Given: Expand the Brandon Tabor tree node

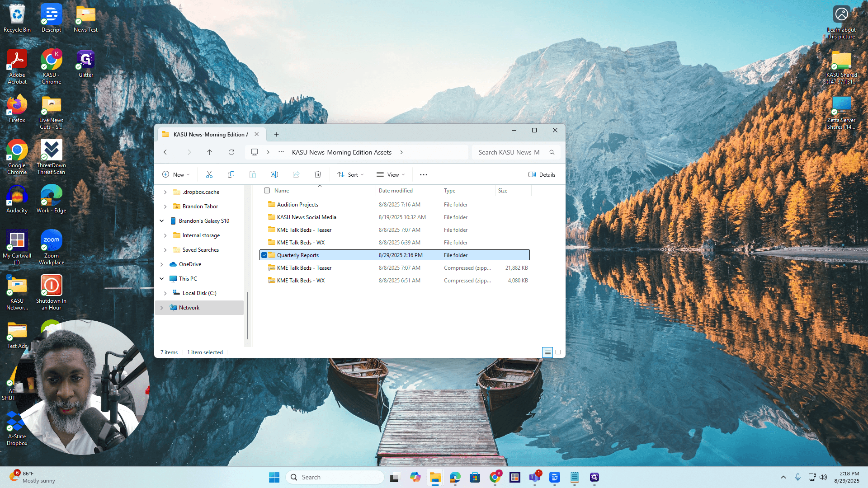Looking at the screenshot, I should point(165,206).
